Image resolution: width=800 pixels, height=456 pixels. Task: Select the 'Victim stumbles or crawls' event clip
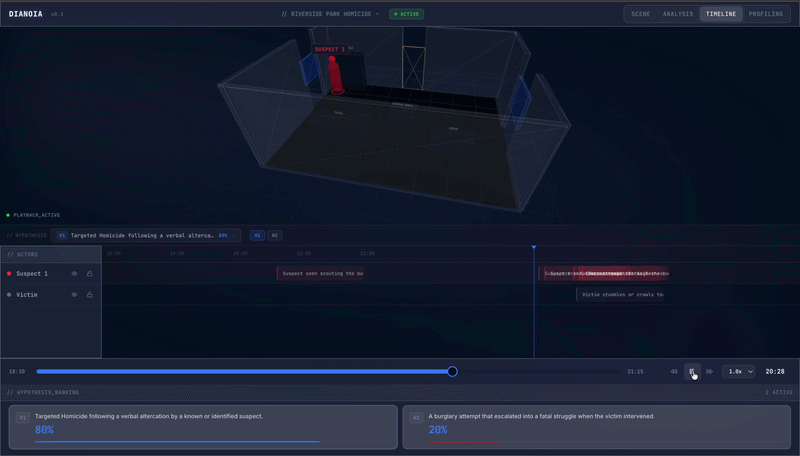coord(620,295)
